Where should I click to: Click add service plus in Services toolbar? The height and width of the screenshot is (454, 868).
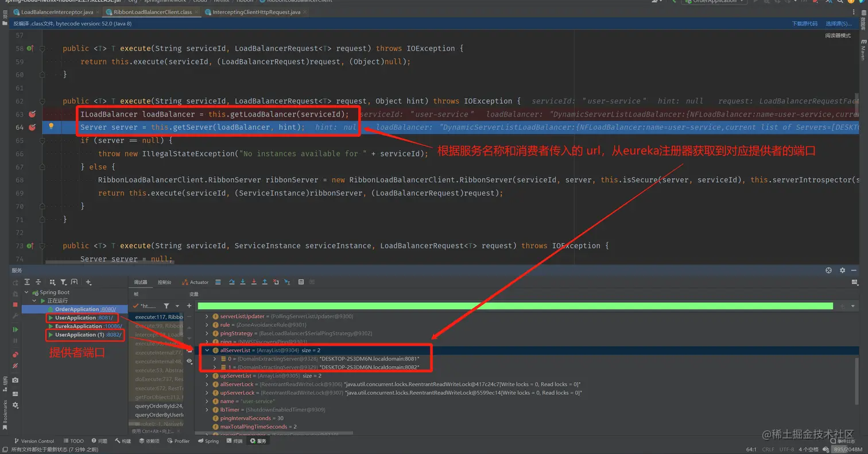pos(88,282)
